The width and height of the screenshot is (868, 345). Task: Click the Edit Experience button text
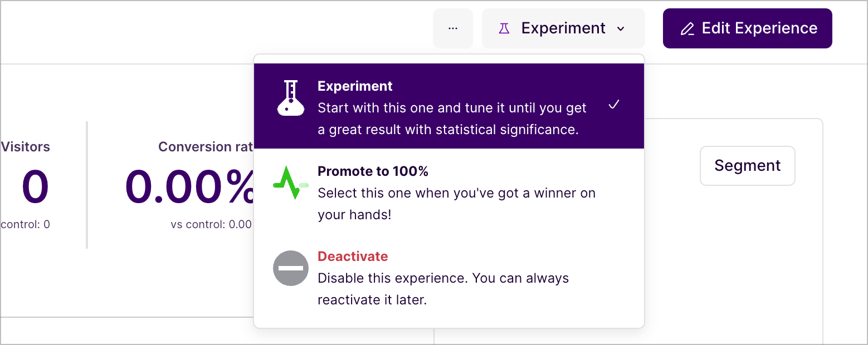[x=759, y=28]
